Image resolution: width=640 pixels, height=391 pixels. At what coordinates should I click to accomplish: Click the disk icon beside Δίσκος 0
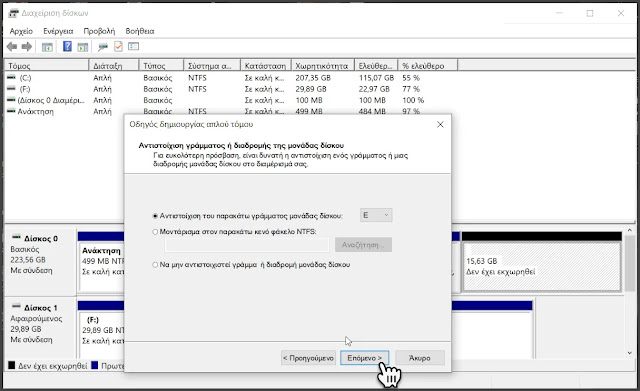click(x=16, y=237)
